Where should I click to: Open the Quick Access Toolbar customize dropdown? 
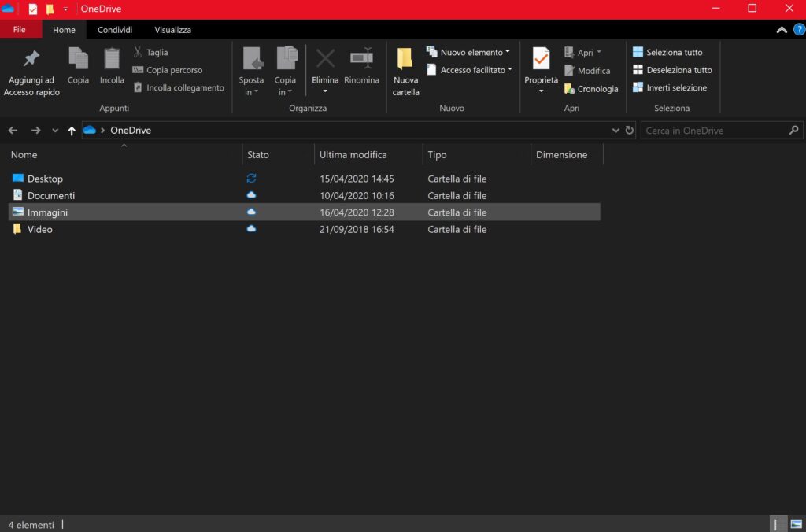[65, 9]
